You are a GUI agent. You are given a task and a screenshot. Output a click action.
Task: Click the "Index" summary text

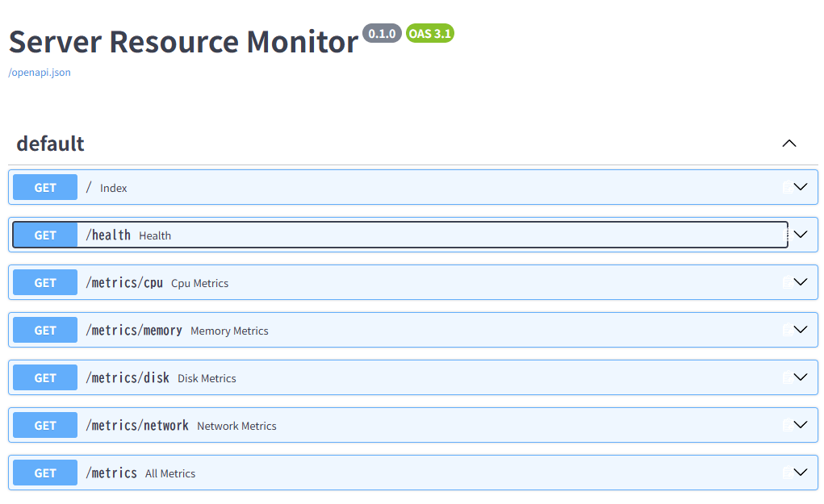(x=114, y=188)
